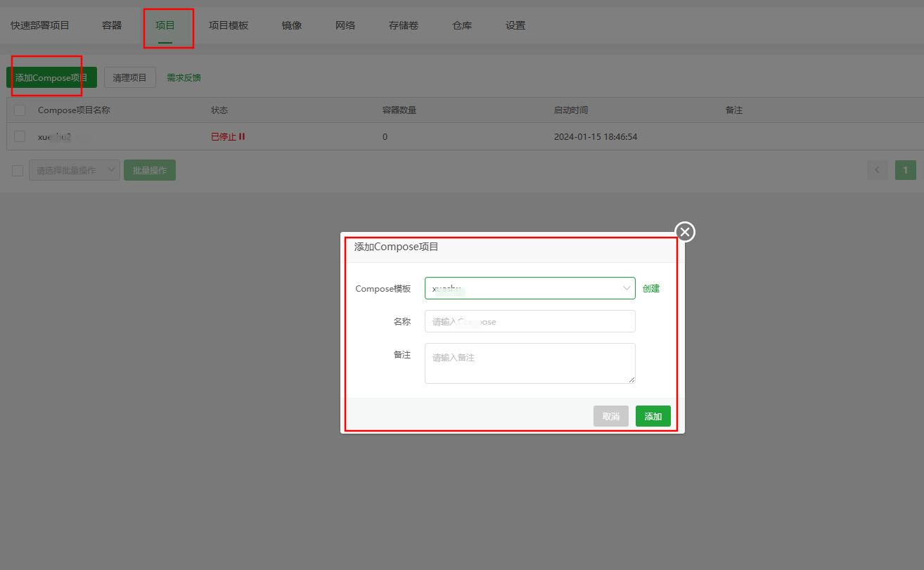Switch to the 容器 tab
This screenshot has width=924, height=570.
(112, 25)
